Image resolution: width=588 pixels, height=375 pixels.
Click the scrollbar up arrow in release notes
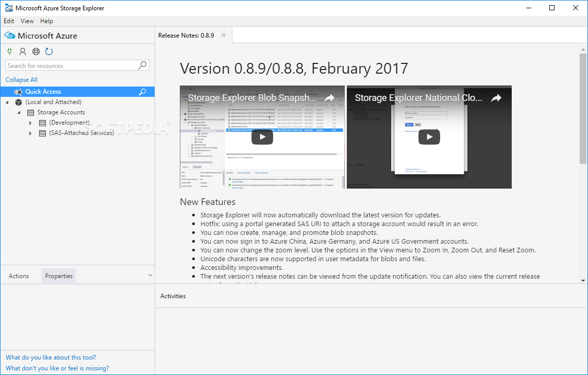[583, 49]
